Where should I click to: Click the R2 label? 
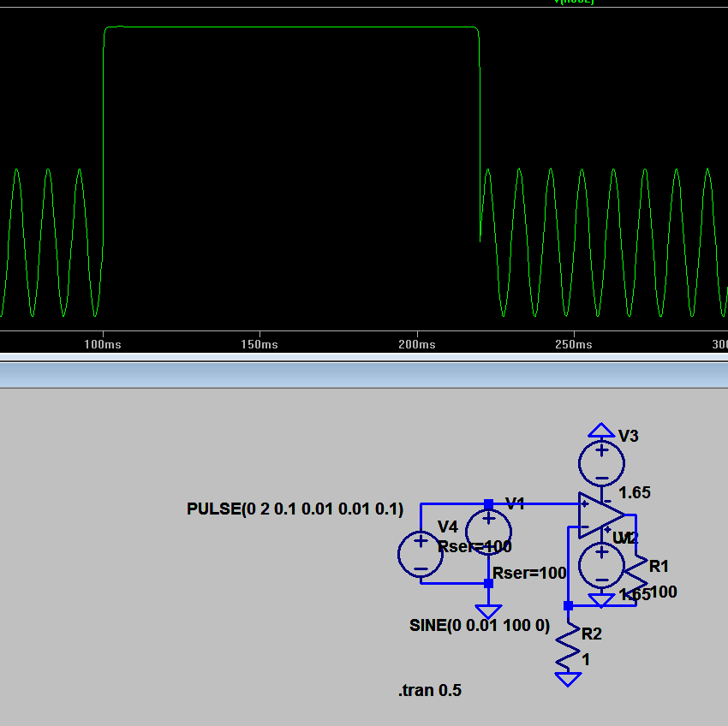point(592,634)
